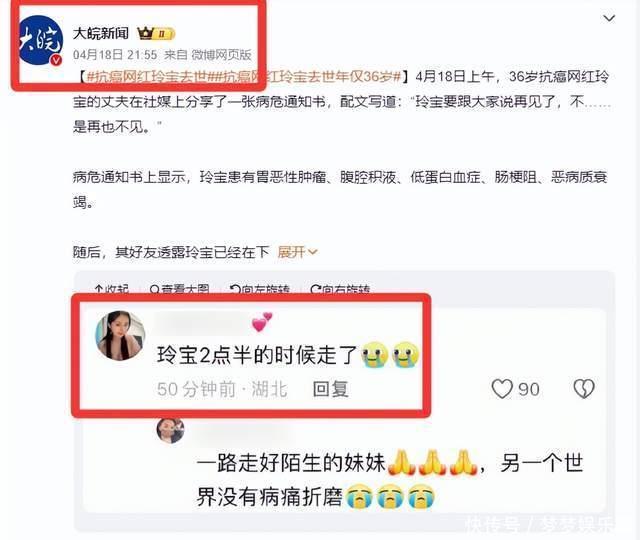
Task: Click the post timestamp 04月18日 21:55
Action: click(x=115, y=54)
